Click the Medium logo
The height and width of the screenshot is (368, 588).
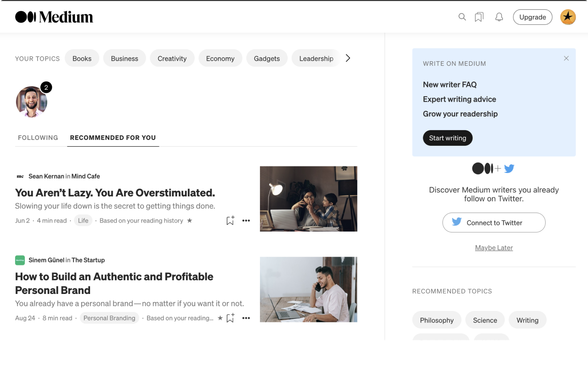coord(54,17)
